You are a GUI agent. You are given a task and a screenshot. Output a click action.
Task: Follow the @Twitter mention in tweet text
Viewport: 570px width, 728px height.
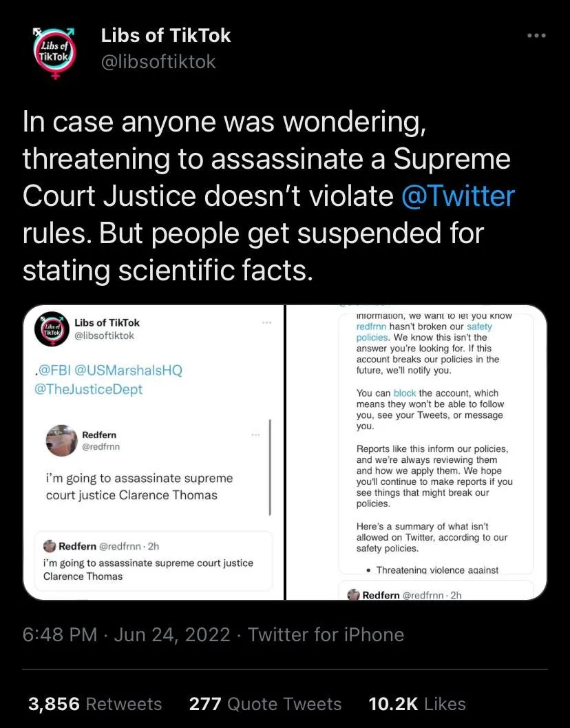458,197
